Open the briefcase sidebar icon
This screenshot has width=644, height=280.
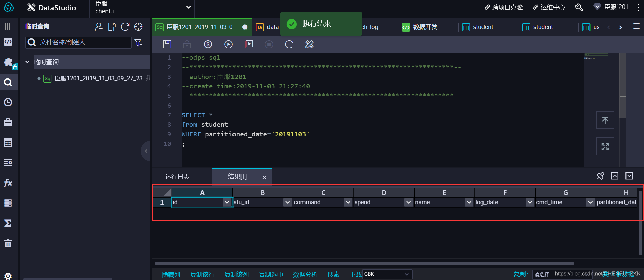click(8, 122)
